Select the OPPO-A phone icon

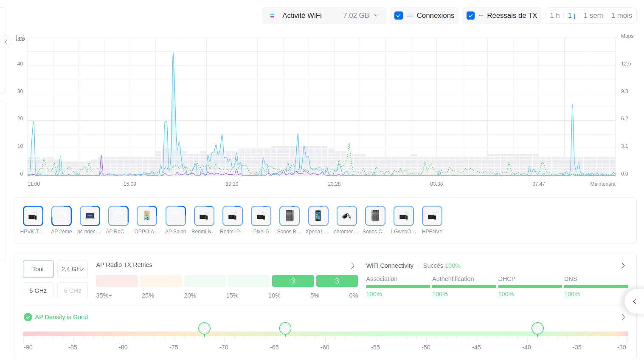point(146,215)
